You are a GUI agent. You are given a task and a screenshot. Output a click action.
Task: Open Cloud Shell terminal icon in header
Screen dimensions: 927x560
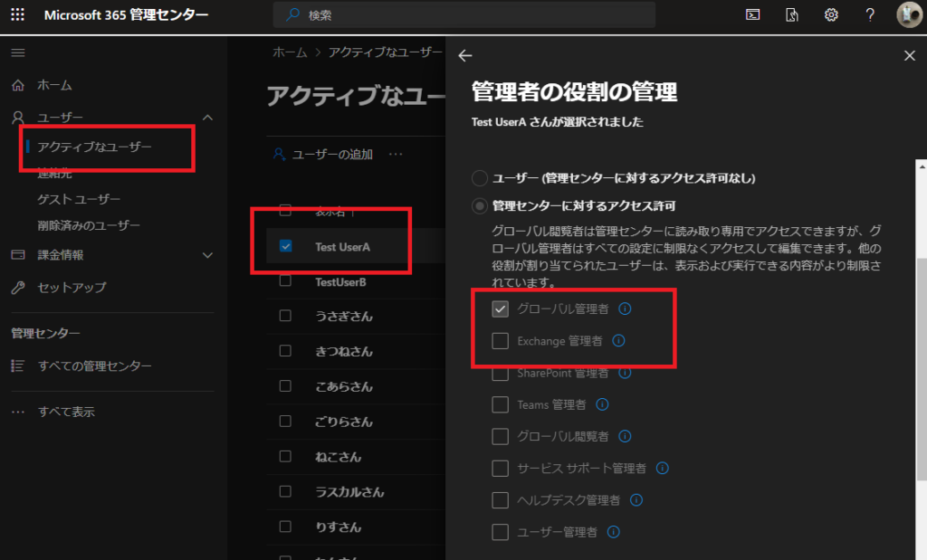click(x=752, y=14)
